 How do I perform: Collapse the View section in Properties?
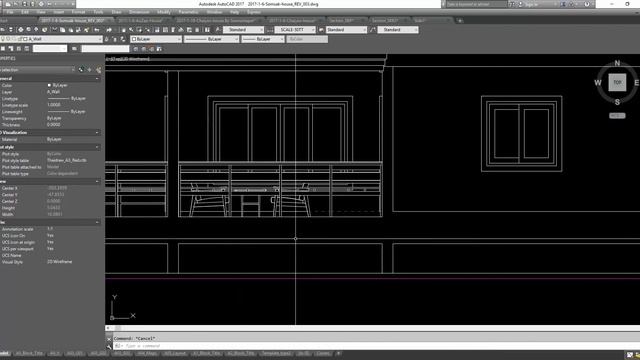click(x=97, y=182)
